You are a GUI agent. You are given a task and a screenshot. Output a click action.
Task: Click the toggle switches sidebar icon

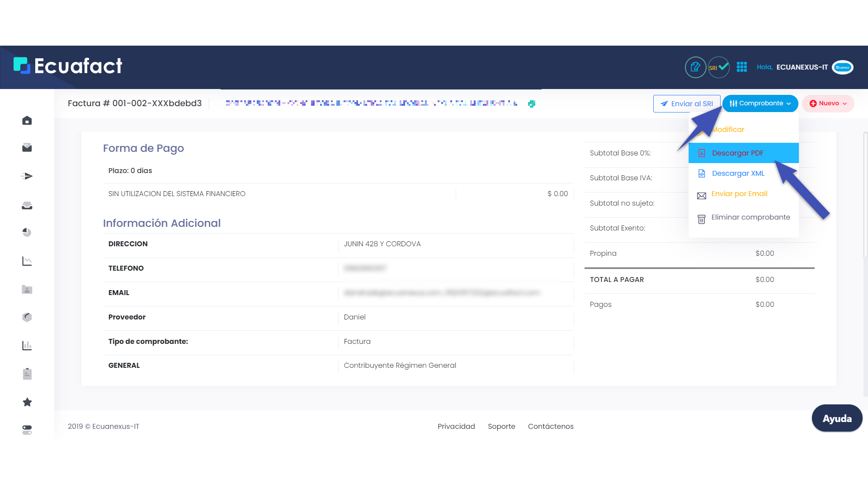tap(27, 430)
